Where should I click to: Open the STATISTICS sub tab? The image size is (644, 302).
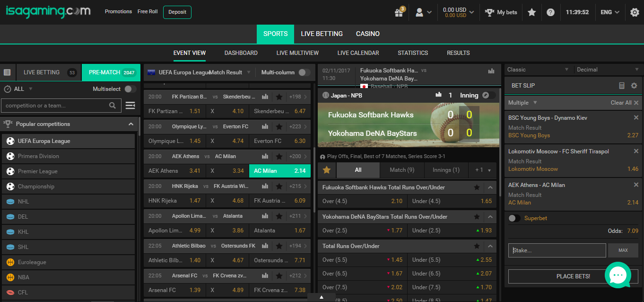click(413, 53)
